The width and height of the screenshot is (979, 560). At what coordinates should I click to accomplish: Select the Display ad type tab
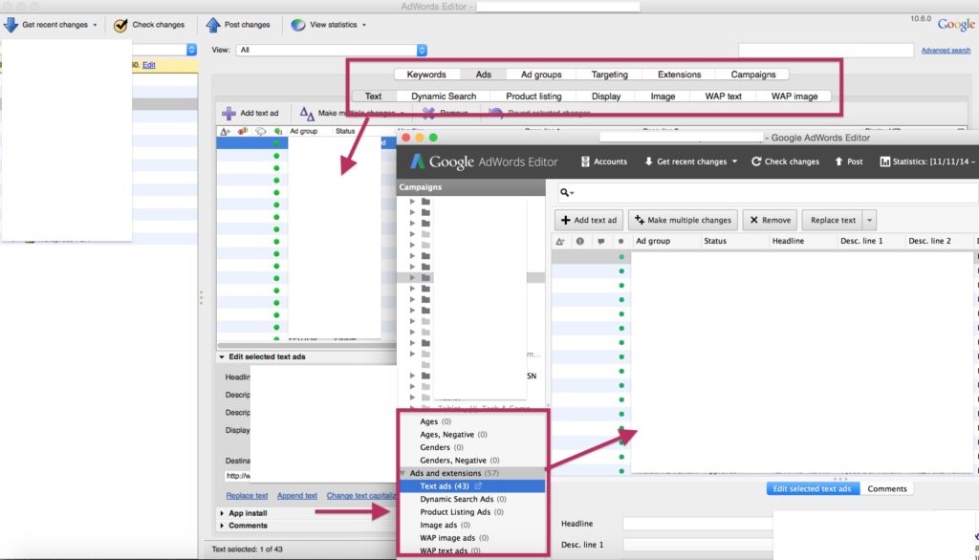[x=606, y=97]
